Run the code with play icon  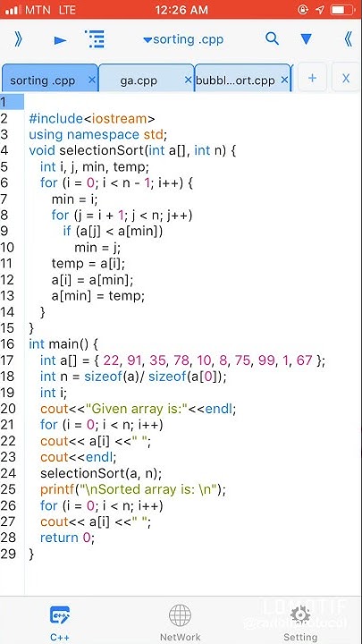click(61, 40)
